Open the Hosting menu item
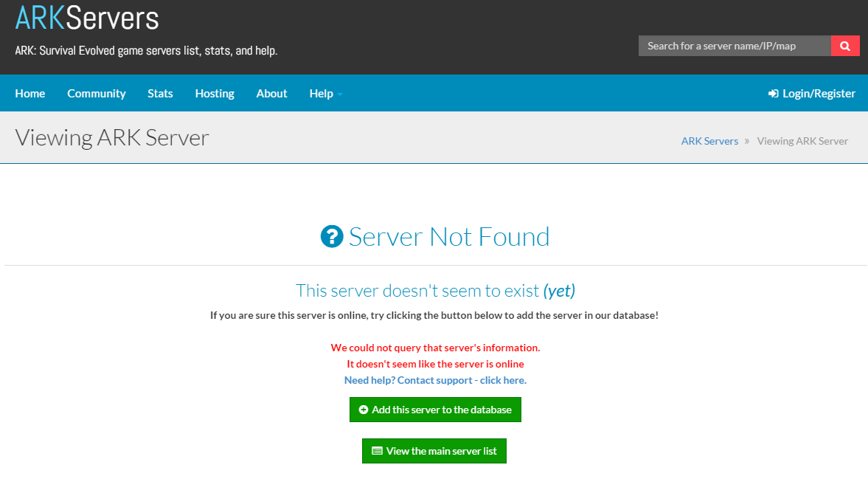 (x=215, y=94)
